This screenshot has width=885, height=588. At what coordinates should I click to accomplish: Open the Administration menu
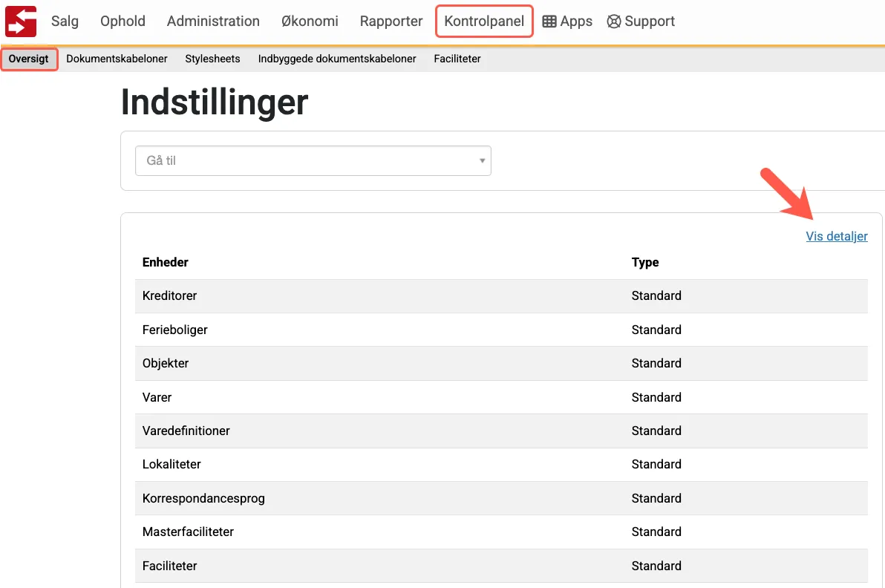point(213,22)
